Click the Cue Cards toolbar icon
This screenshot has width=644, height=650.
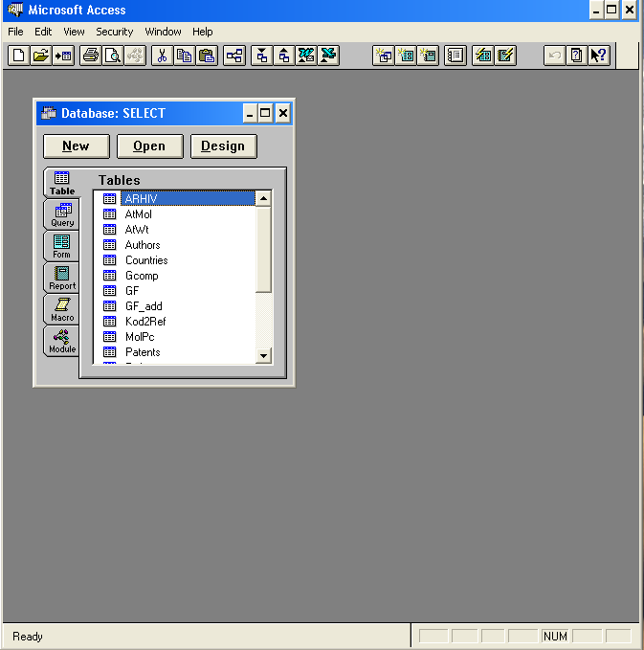576,56
